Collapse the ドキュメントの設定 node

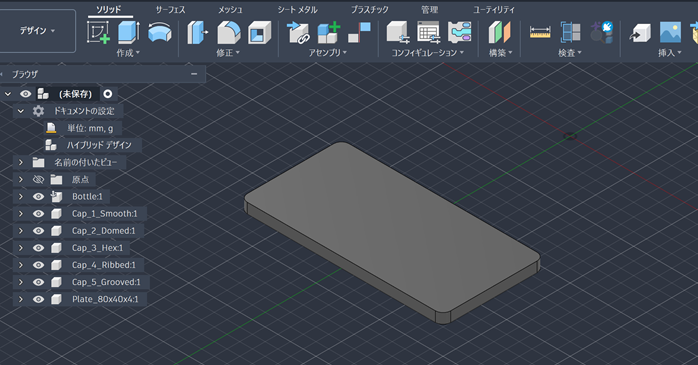pyautogui.click(x=20, y=111)
